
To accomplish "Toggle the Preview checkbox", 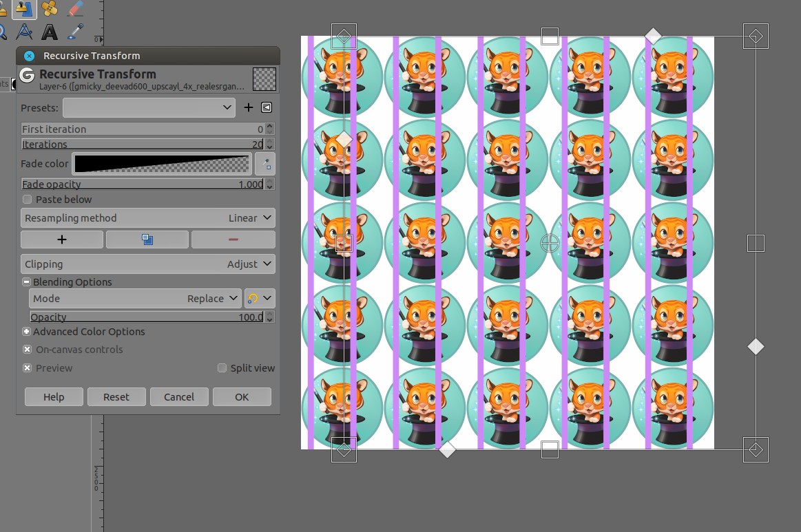I will (x=27, y=368).
